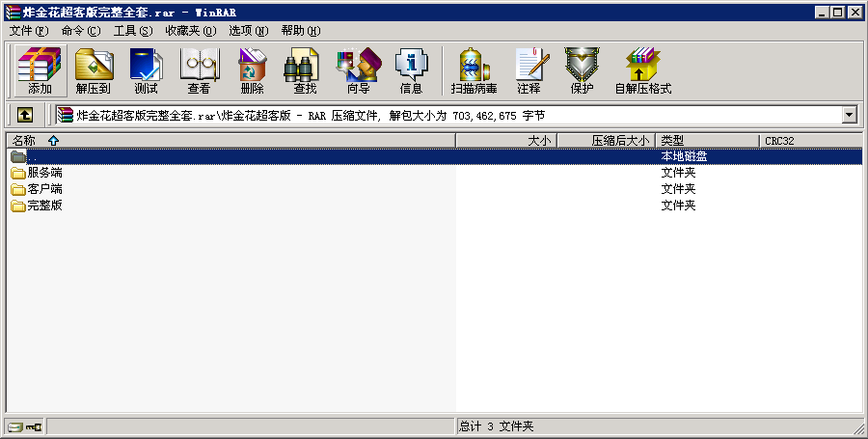Show archive 信息 (Info)
The image size is (868, 439).
pos(411,70)
